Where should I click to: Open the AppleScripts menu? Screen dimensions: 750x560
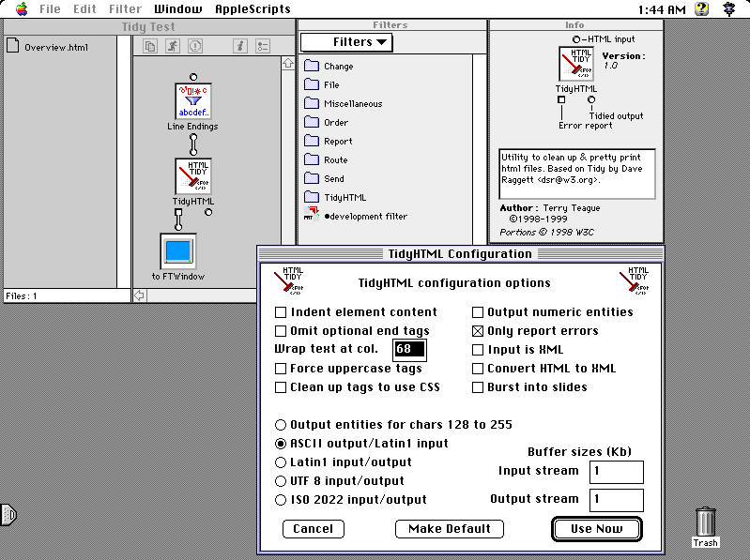[253, 8]
